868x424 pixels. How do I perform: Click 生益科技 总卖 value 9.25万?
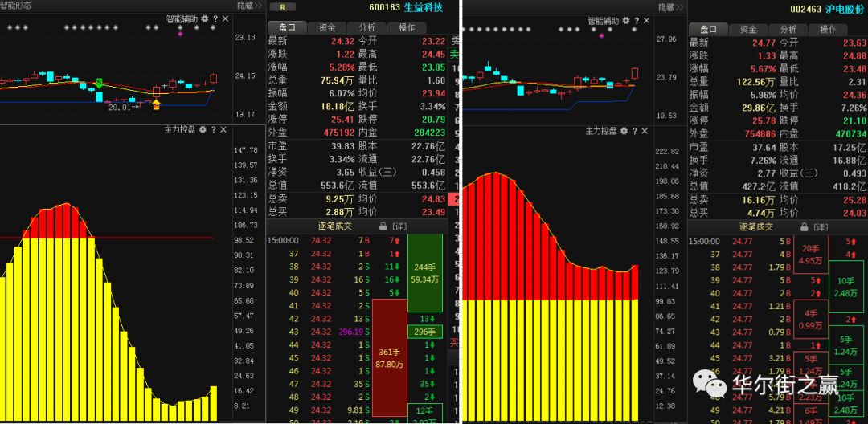340,199
